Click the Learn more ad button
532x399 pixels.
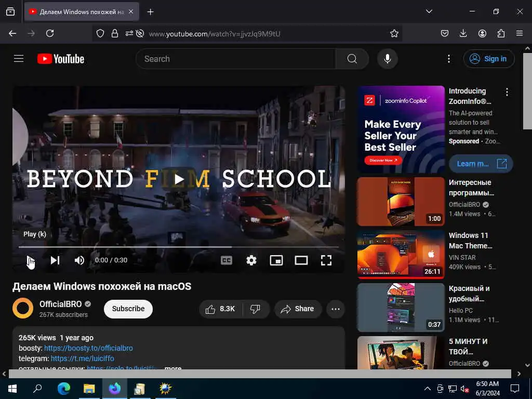click(481, 164)
